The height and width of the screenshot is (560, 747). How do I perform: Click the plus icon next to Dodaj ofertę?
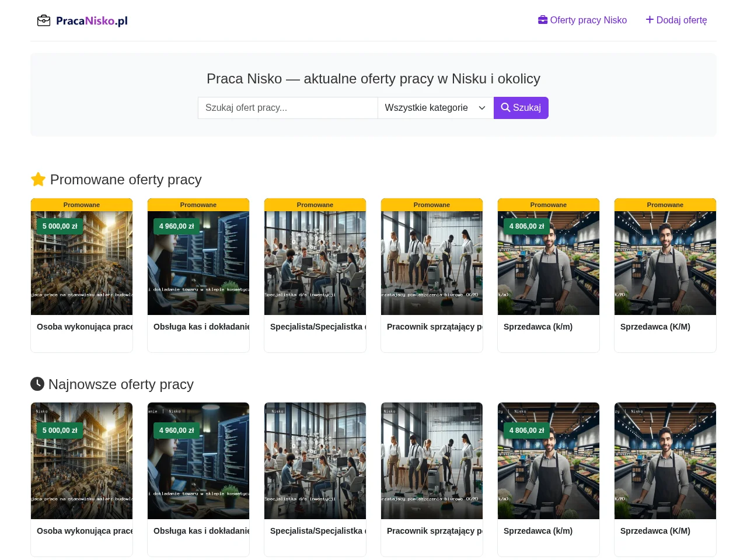point(650,20)
